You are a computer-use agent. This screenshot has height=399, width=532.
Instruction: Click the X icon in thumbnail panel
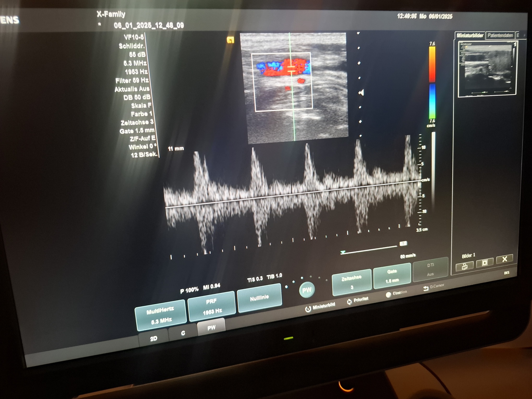(x=504, y=259)
